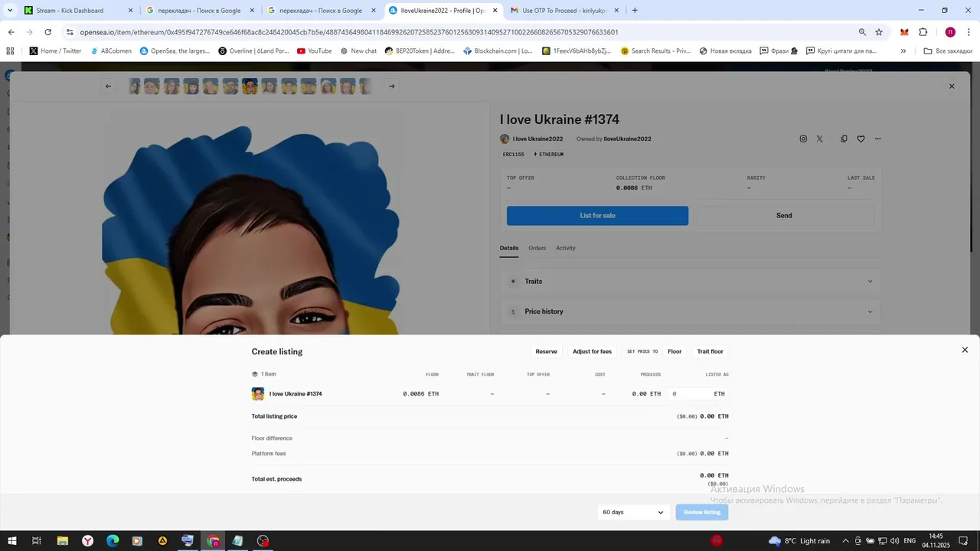The height and width of the screenshot is (551, 980).
Task: Switch to the Orders tab
Action: click(537, 248)
